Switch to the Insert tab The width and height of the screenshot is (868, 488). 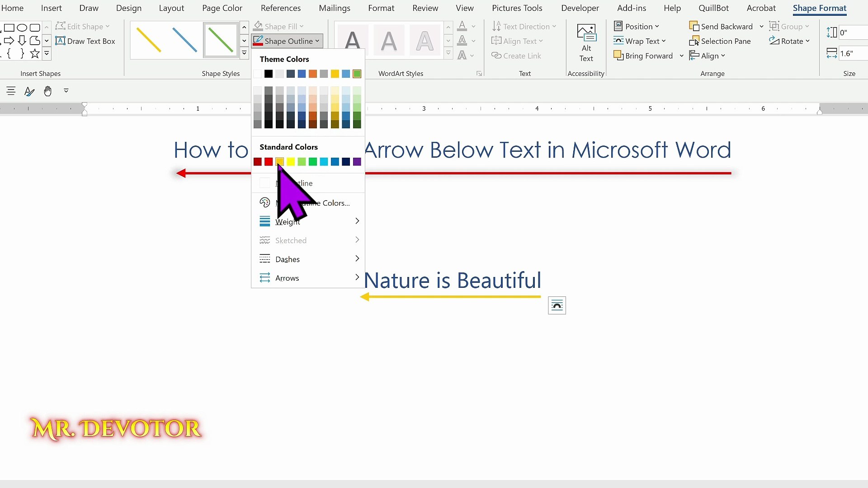tap(51, 8)
